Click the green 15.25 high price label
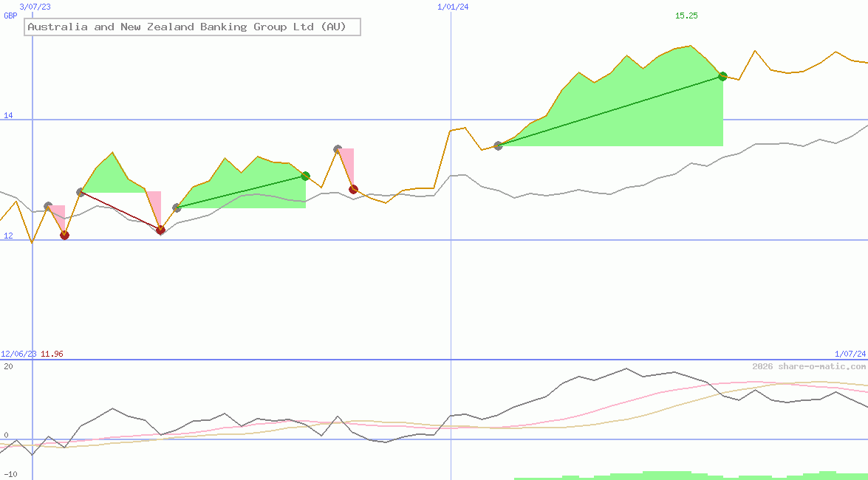The image size is (868, 480). pyautogui.click(x=686, y=16)
